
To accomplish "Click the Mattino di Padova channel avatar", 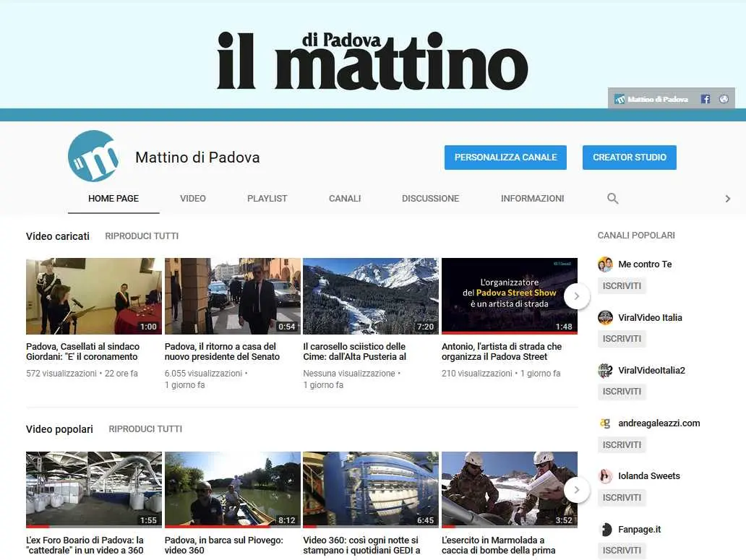I will [x=93, y=156].
